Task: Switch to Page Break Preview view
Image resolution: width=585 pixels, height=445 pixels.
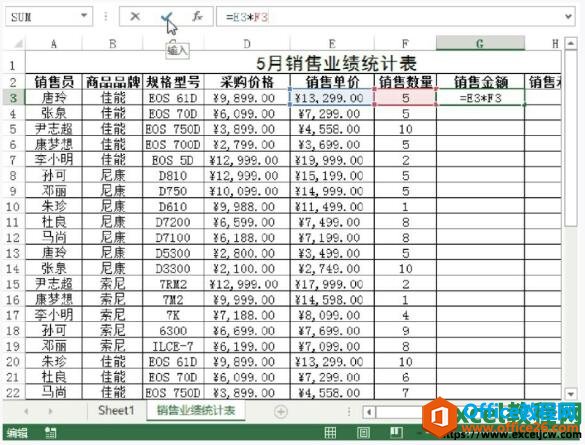Action: click(396, 433)
